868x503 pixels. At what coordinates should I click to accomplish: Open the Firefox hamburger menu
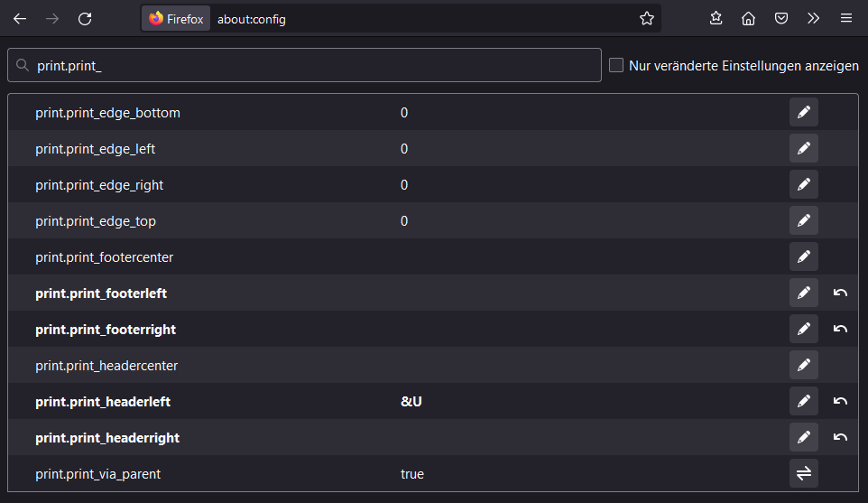click(x=845, y=18)
